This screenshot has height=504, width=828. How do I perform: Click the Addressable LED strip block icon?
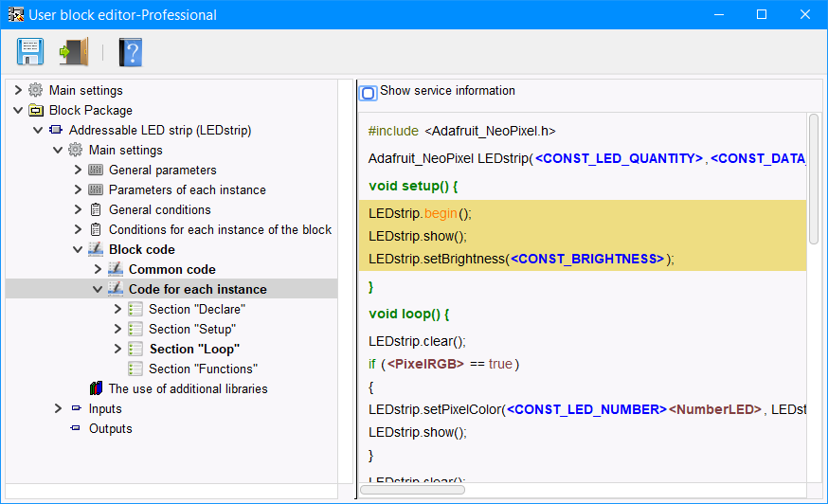coord(56,131)
